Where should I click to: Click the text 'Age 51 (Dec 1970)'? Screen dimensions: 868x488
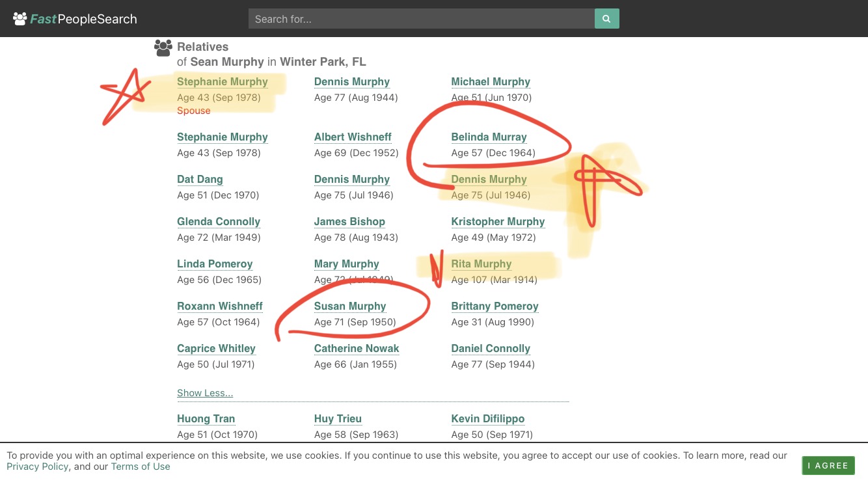pos(218,195)
